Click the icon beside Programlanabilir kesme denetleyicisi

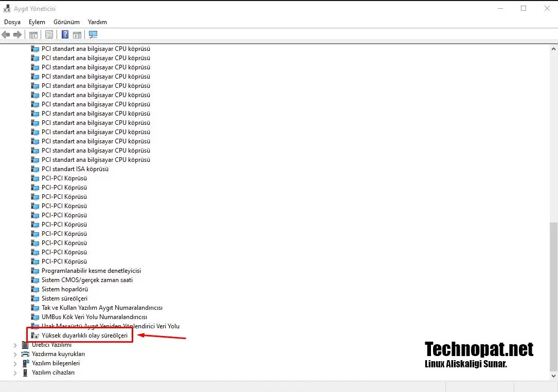click(35, 271)
